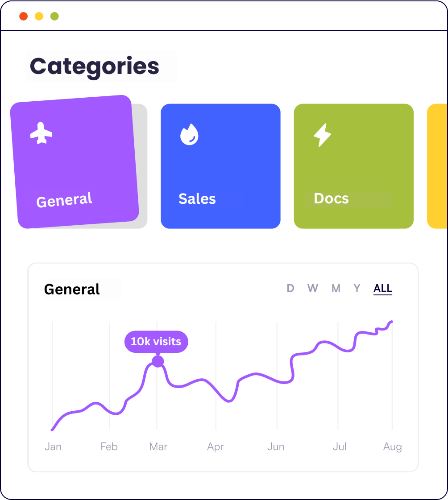Open the green Docs category card

[x=353, y=166]
